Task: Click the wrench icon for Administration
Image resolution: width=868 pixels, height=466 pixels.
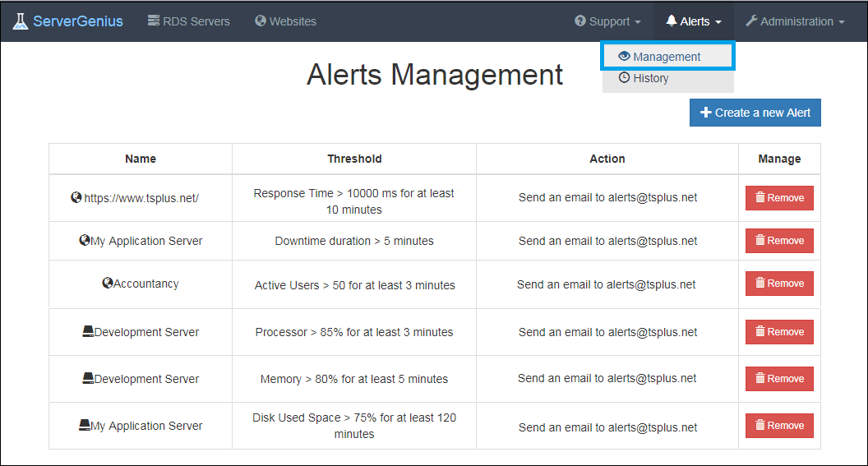Action: click(x=751, y=21)
